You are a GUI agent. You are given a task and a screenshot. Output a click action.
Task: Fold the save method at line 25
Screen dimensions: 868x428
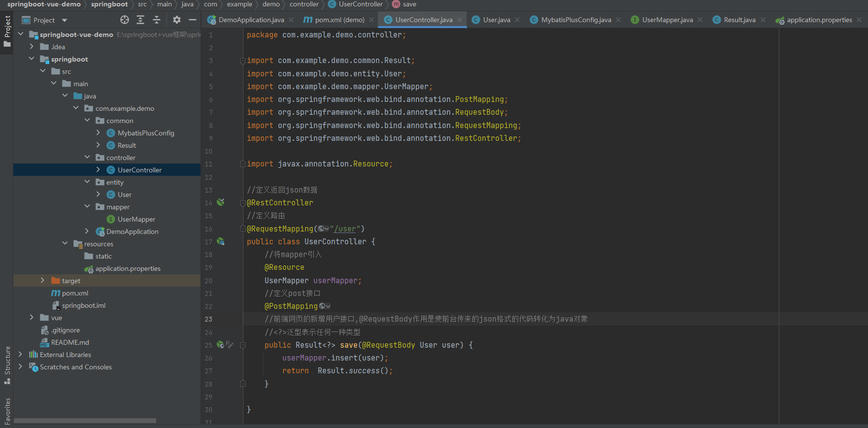coord(242,345)
